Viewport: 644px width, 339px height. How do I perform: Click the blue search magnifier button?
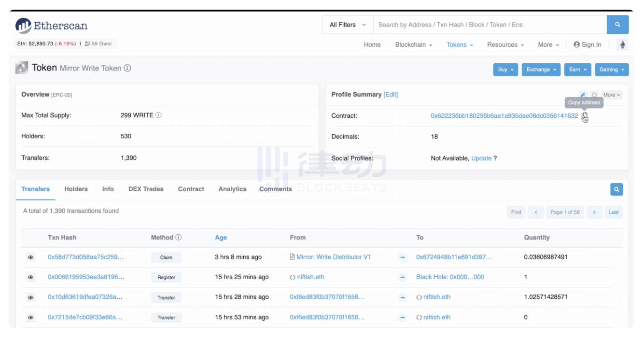click(x=617, y=25)
